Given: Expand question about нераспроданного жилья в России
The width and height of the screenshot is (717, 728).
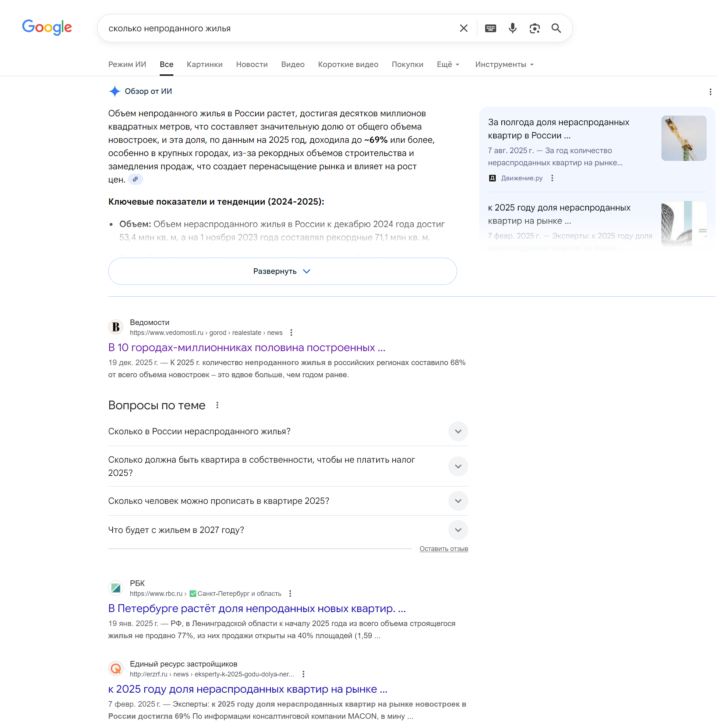Looking at the screenshot, I should click(x=288, y=431).
